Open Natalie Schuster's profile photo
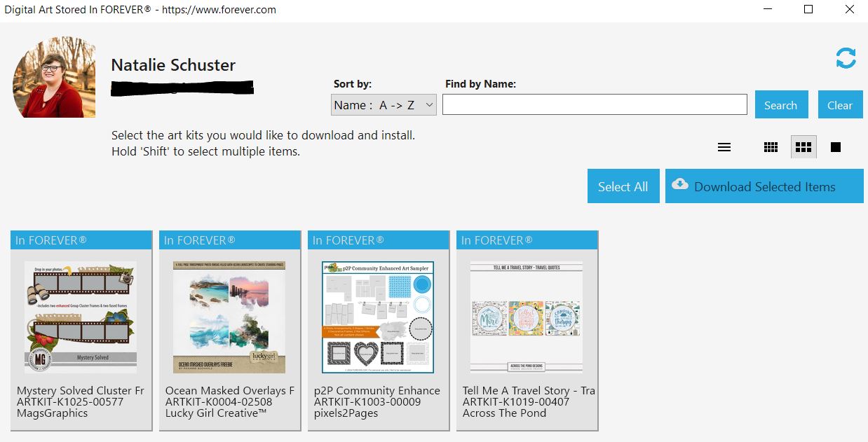This screenshot has width=868, height=442. point(54,77)
